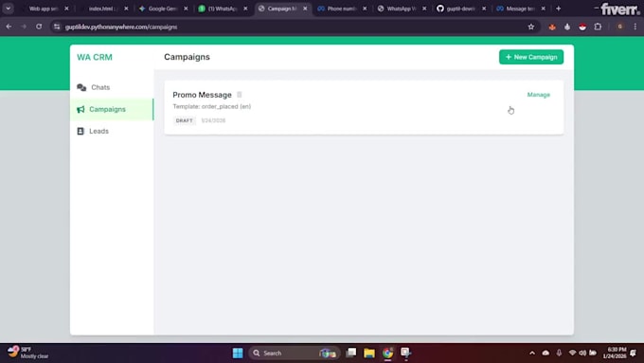Open Task View from the taskbar

click(x=351, y=353)
